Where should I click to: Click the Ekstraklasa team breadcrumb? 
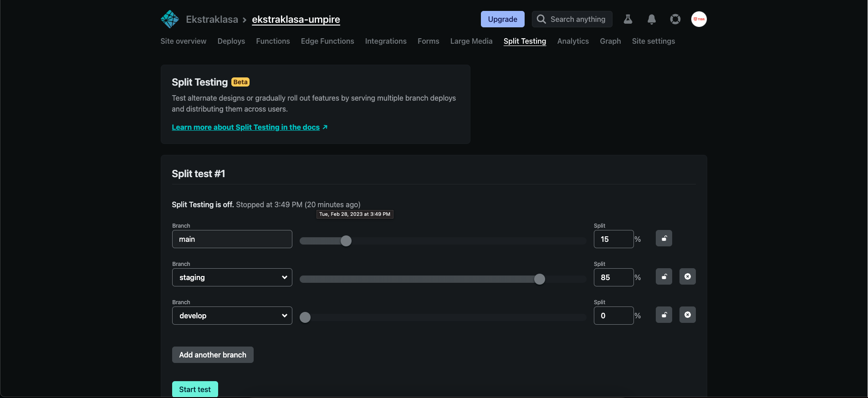pos(212,19)
